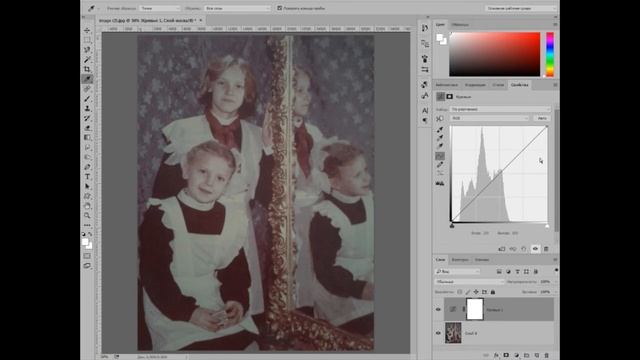Open the Character panel icon

[425, 111]
